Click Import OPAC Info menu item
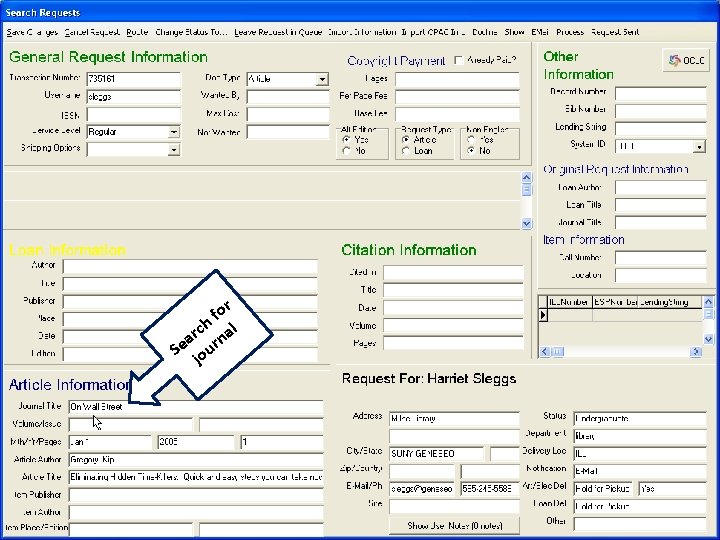 pos(433,32)
